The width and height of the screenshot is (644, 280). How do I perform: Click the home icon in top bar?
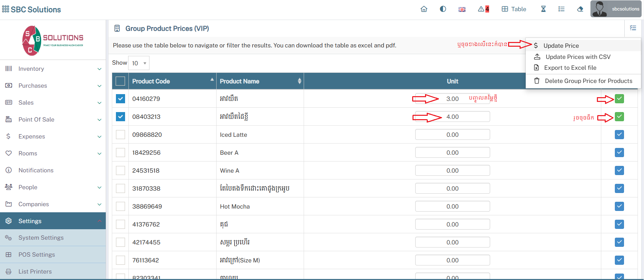pyautogui.click(x=424, y=9)
